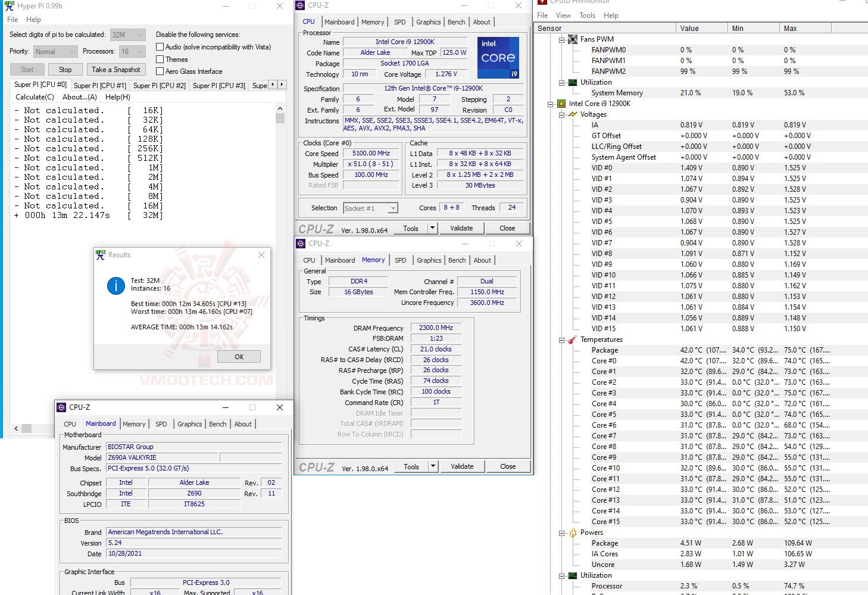Open the pi digits dropdown showing 32M
Image resolution: width=868 pixels, height=595 pixels.
pos(128,35)
